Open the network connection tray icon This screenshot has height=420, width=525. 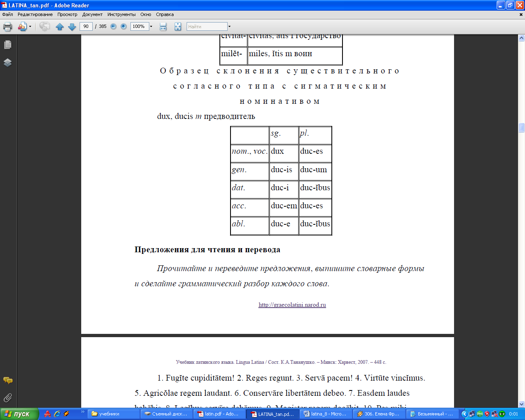coord(472,414)
